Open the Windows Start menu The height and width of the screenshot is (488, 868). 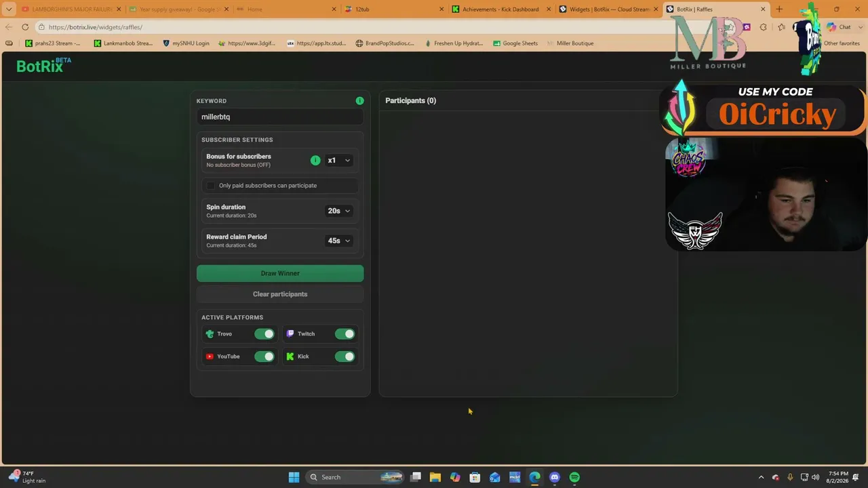coord(294,477)
